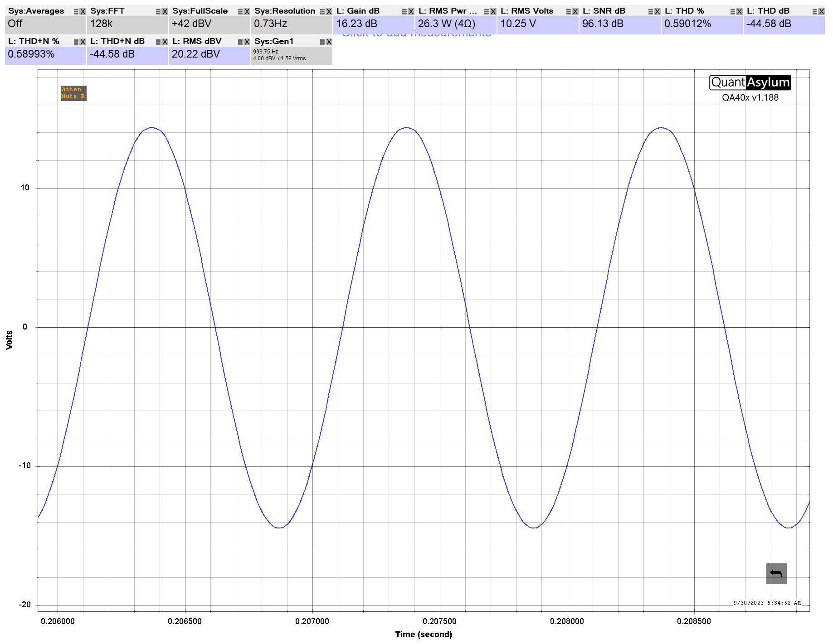The width and height of the screenshot is (833, 644).
Task: Click the 26.3 W (4Ω) power reading
Action: click(447, 24)
